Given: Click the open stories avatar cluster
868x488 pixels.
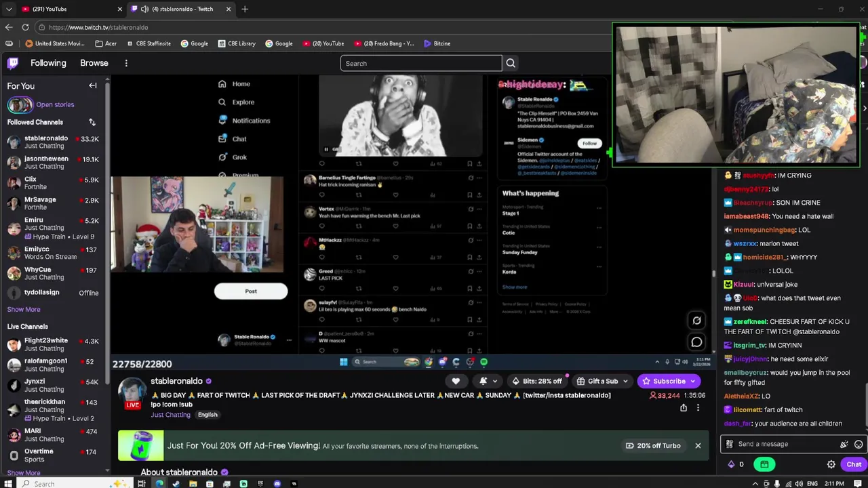Looking at the screenshot, I should click(x=20, y=105).
